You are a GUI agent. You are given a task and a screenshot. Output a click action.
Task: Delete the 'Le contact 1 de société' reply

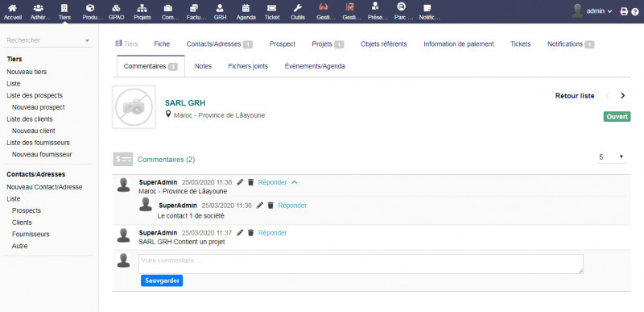(x=270, y=205)
